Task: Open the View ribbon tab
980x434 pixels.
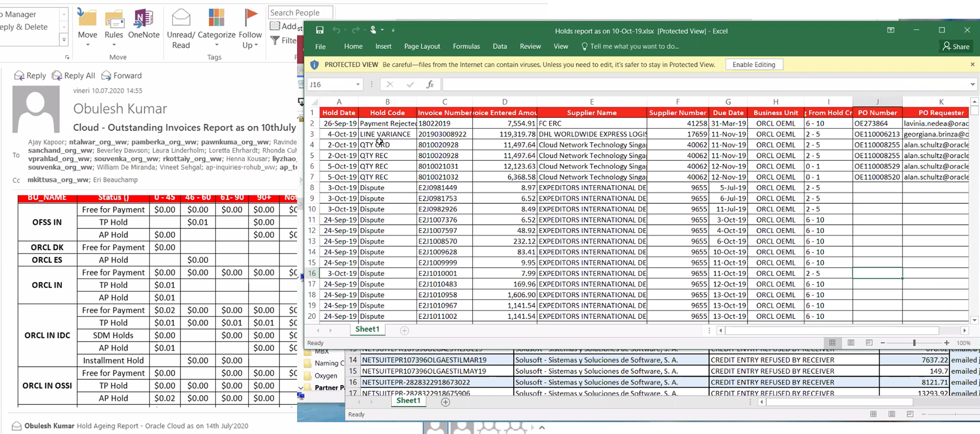Action: (561, 46)
